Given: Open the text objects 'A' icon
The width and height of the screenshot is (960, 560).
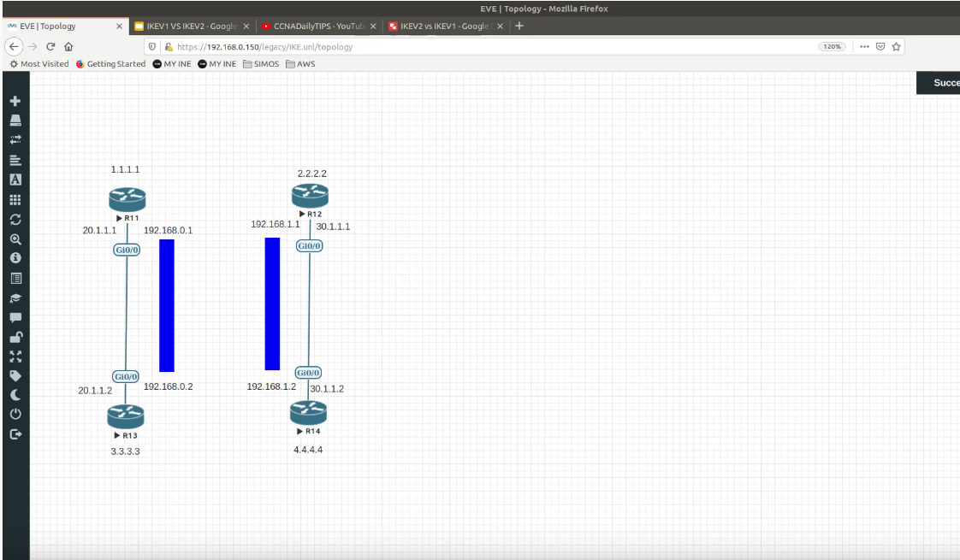Looking at the screenshot, I should [x=15, y=180].
